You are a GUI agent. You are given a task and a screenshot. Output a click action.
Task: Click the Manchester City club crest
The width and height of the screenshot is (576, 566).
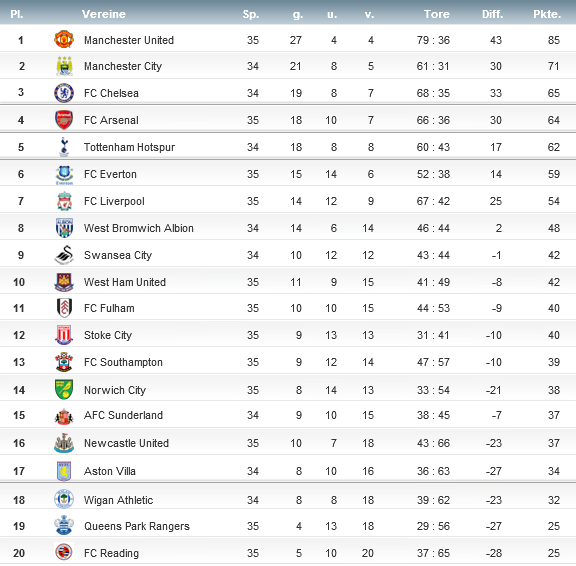point(64,66)
